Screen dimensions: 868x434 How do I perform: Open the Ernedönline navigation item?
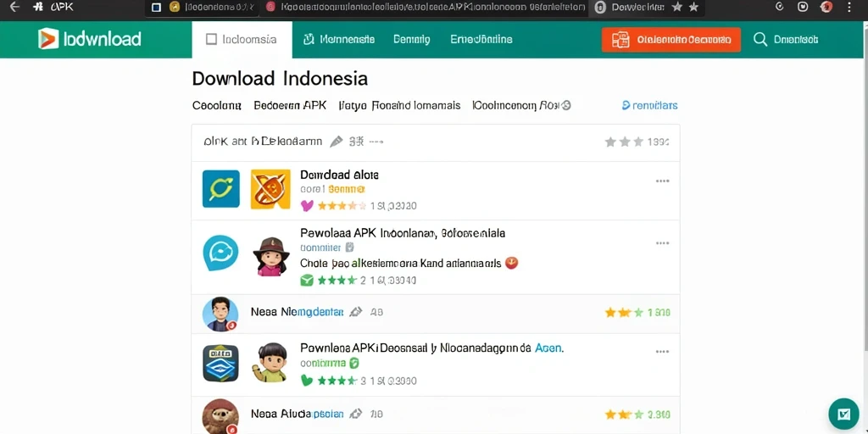tap(481, 39)
